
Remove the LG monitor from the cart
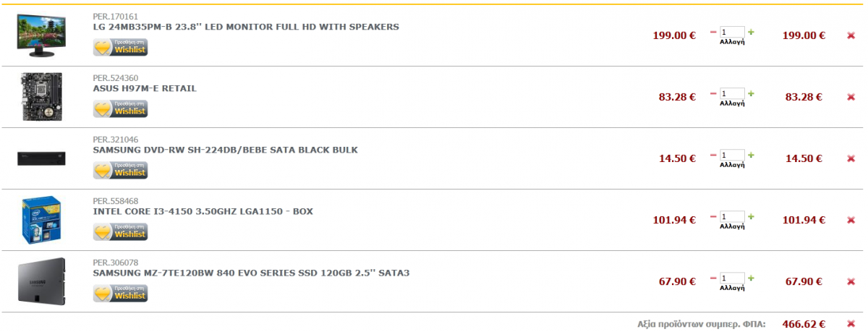pyautogui.click(x=851, y=35)
